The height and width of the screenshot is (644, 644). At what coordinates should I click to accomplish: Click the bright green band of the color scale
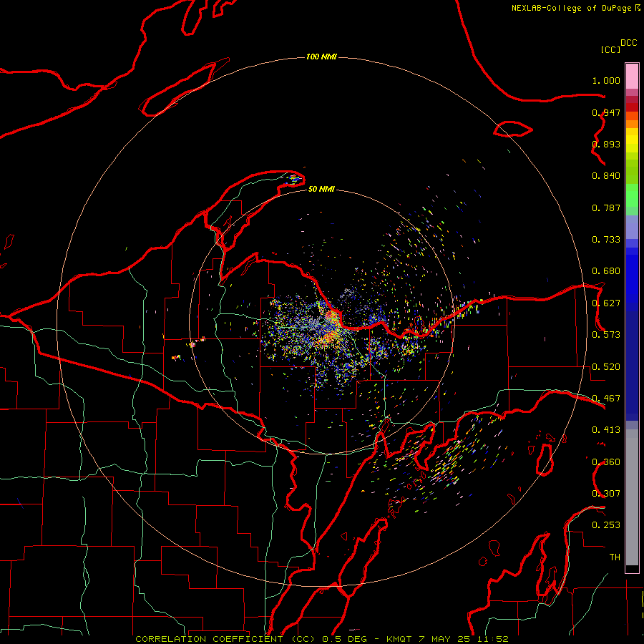point(632,195)
